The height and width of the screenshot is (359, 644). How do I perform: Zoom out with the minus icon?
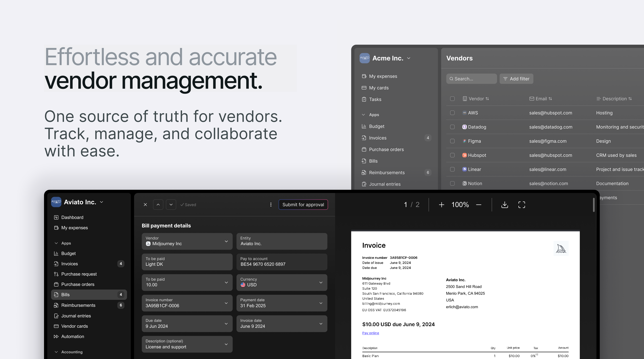[x=478, y=205]
